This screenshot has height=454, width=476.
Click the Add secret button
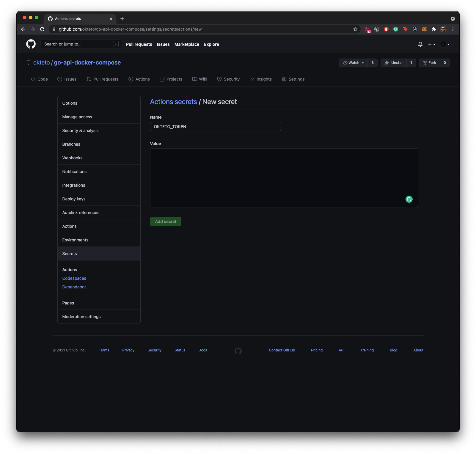pyautogui.click(x=166, y=221)
